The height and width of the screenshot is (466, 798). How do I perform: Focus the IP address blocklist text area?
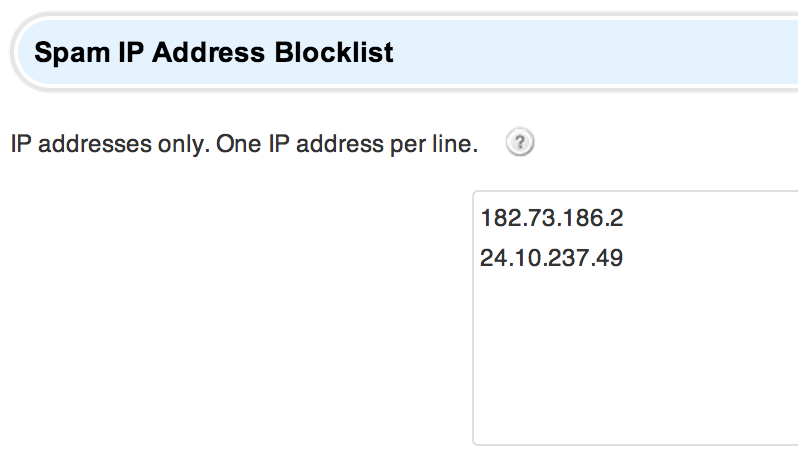point(635,318)
